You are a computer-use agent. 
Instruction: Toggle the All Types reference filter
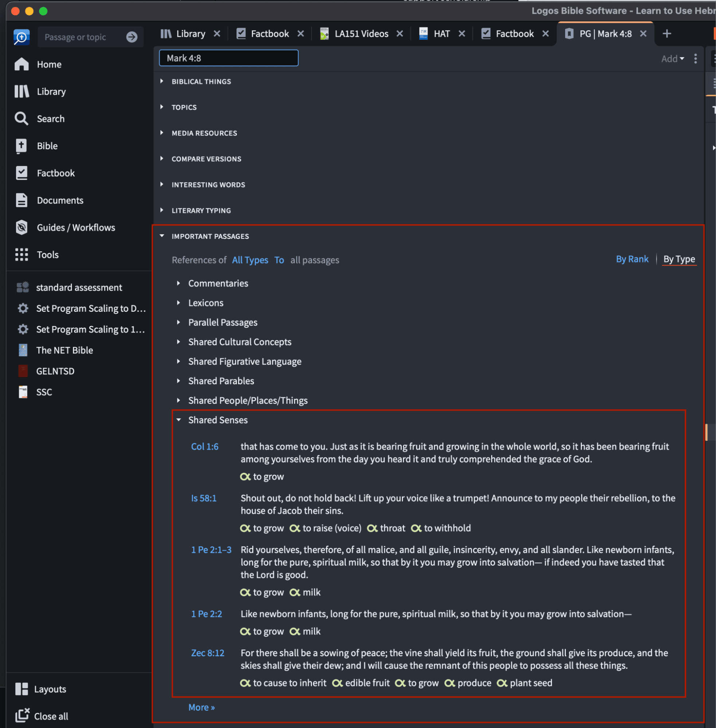250,260
